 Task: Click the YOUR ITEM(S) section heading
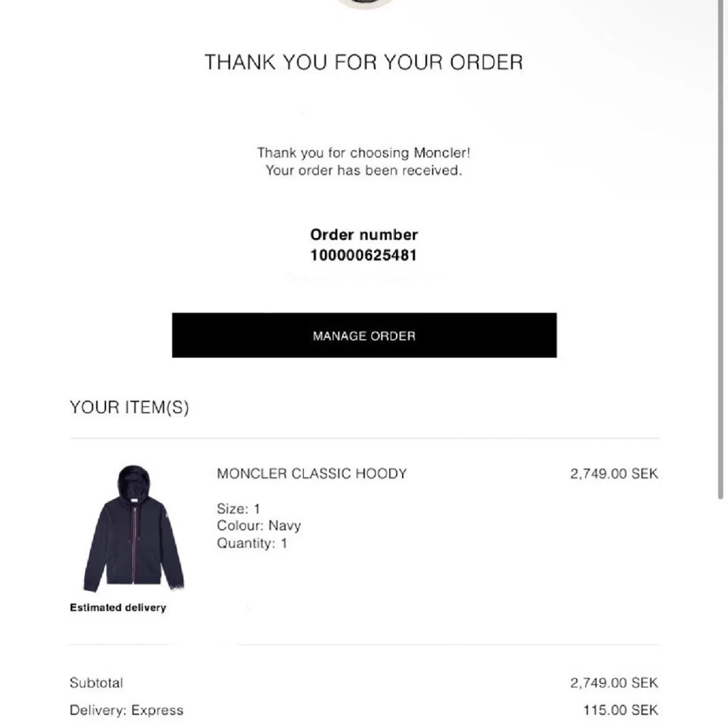[129, 407]
